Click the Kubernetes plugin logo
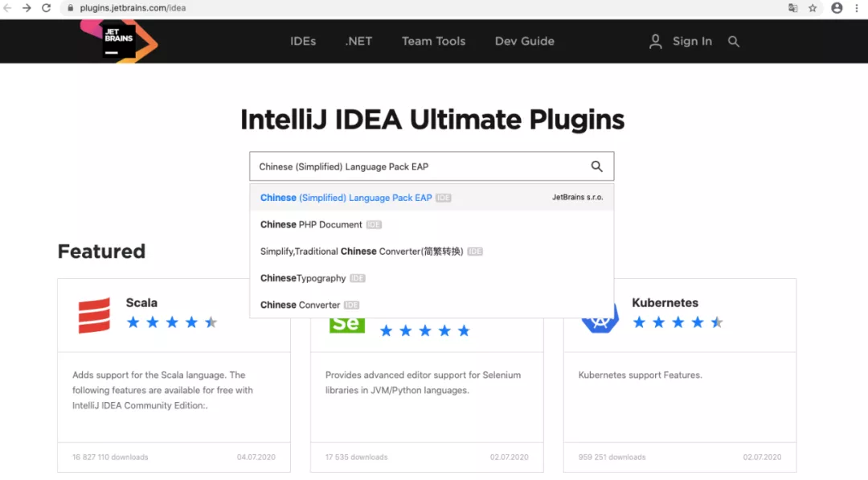The height and width of the screenshot is (480, 868). [x=600, y=318]
